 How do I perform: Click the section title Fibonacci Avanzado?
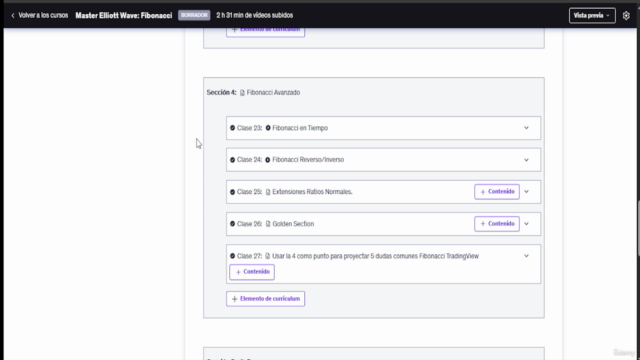point(273,93)
